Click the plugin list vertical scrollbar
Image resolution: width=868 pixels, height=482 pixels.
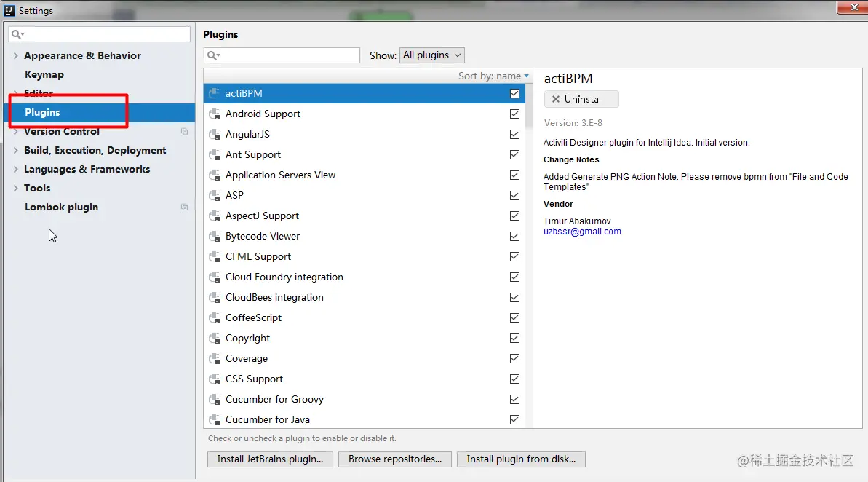click(529, 106)
